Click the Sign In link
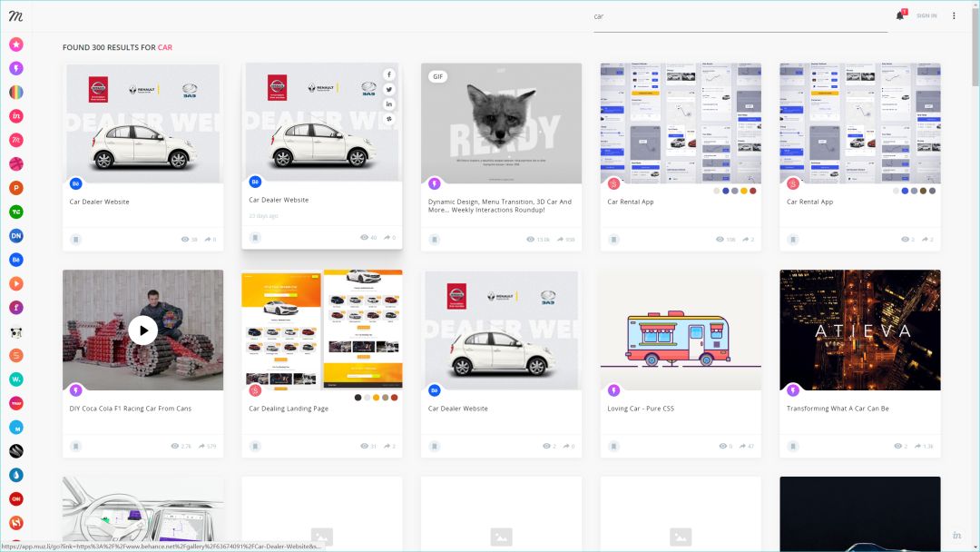The height and width of the screenshot is (552, 980). coord(926,15)
